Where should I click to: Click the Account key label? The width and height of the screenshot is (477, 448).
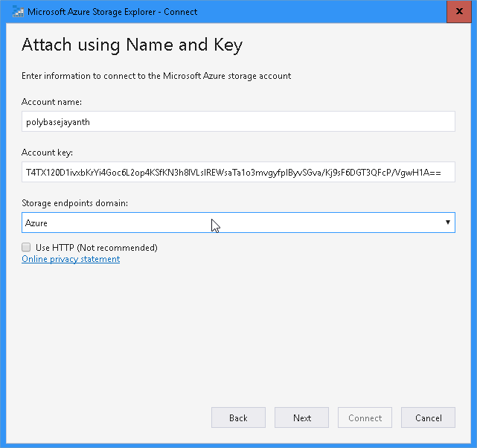pos(47,153)
